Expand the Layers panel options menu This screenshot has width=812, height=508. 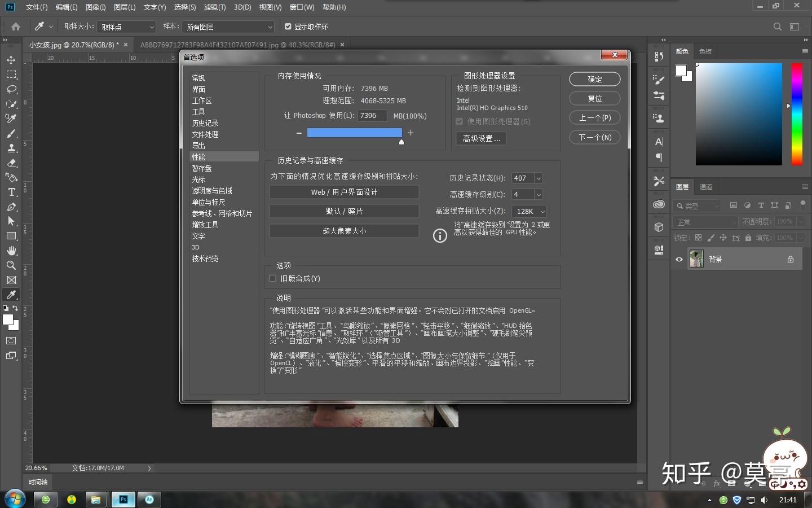point(805,187)
